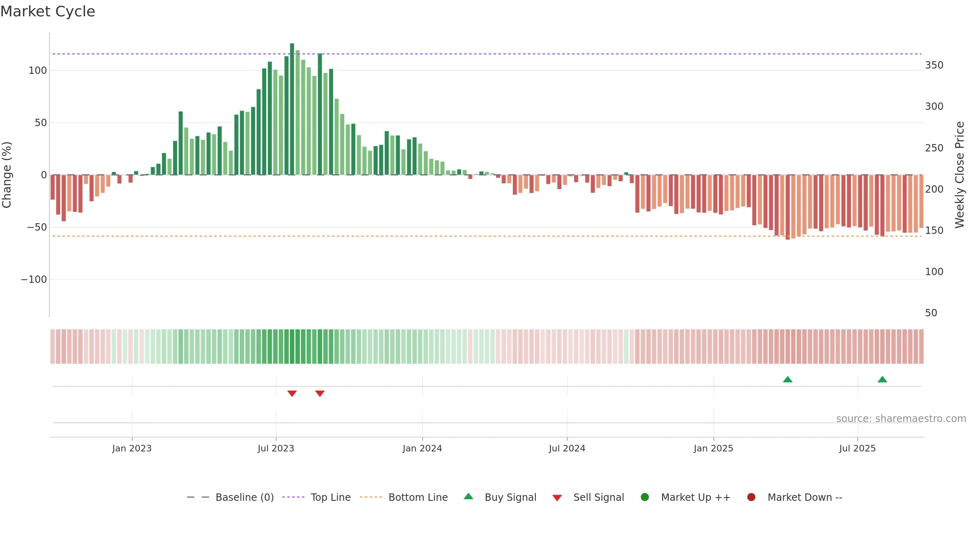Click the Baseline (0) legend entry
The image size is (980, 551).
click(x=230, y=497)
